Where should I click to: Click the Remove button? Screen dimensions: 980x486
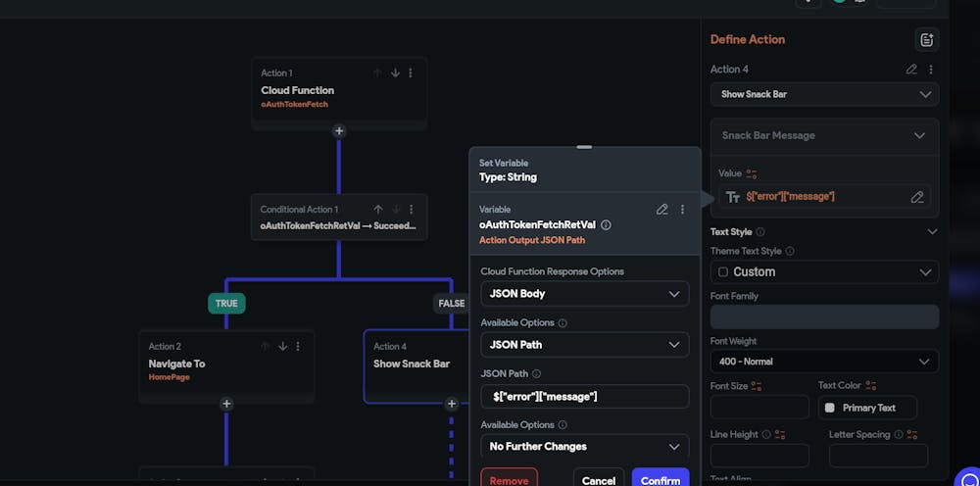(x=509, y=480)
